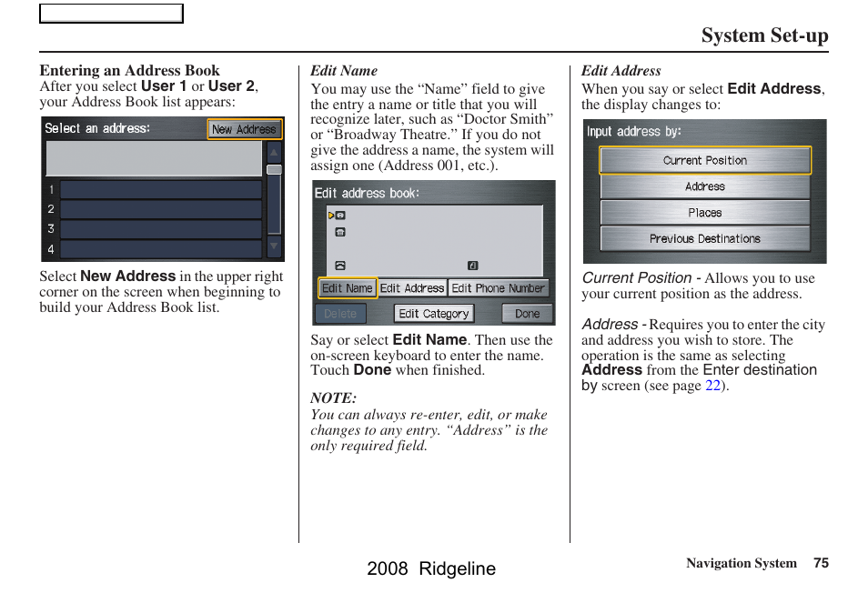
Task: Click the category icon in edit panel
Action: [473, 266]
